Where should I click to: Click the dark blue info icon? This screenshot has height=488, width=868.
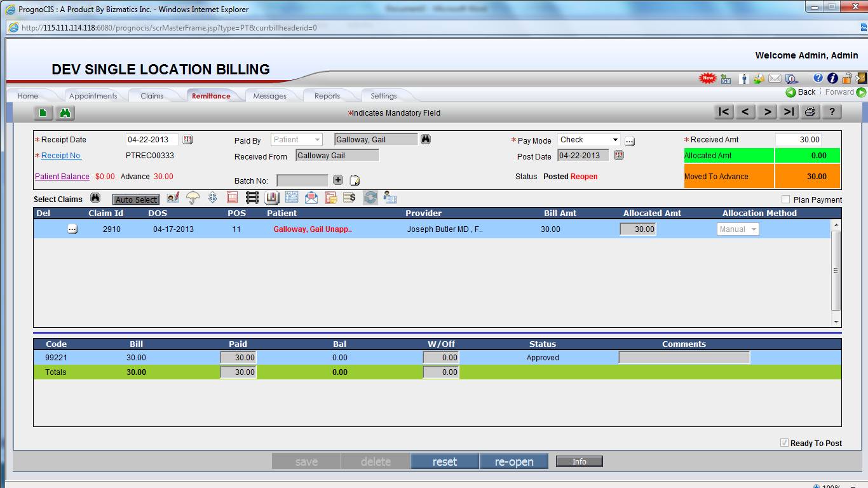coord(832,78)
